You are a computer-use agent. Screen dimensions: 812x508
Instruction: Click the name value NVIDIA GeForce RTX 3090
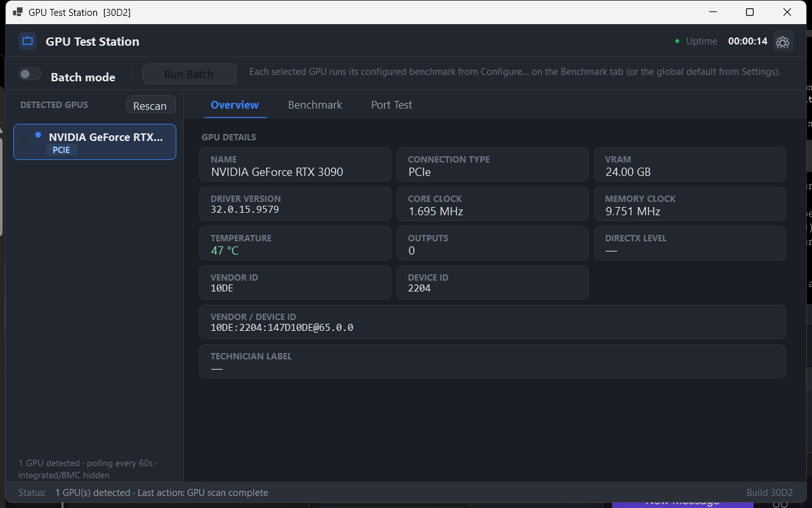point(277,171)
